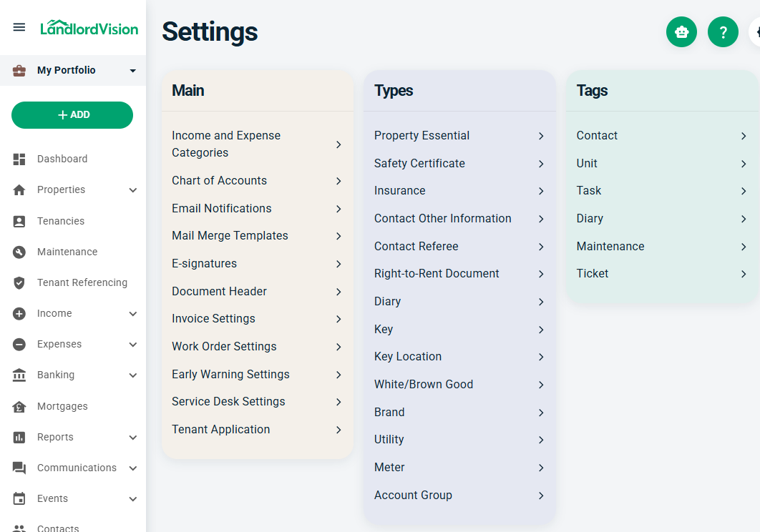Image resolution: width=760 pixels, height=532 pixels.
Task: Expand the My Portfolio dropdown
Action: point(132,71)
